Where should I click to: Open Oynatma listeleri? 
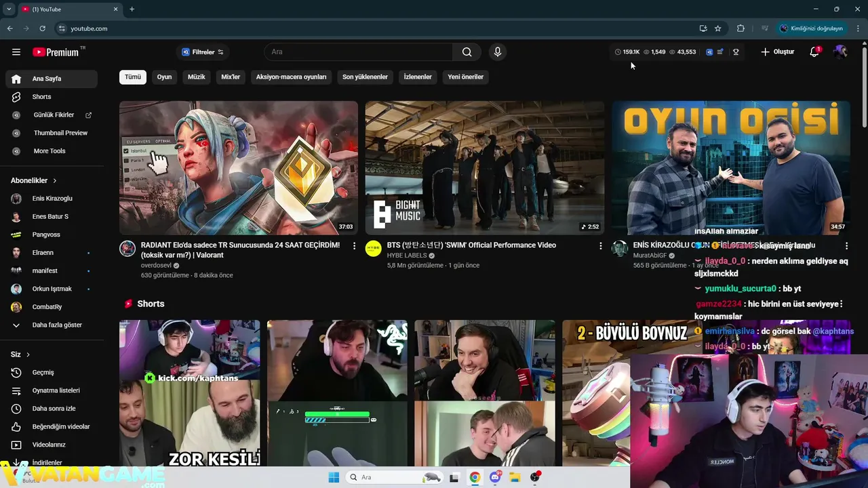tap(52, 390)
